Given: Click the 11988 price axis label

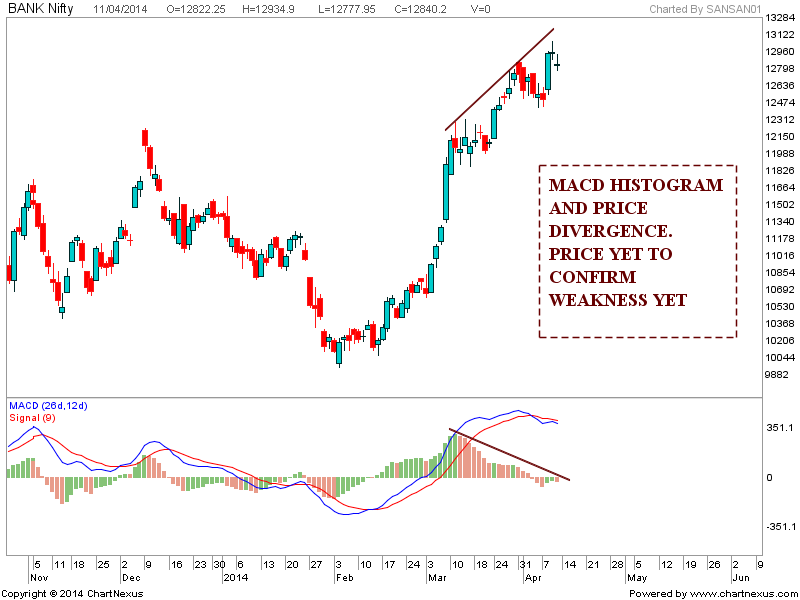Looking at the screenshot, I should [780, 154].
